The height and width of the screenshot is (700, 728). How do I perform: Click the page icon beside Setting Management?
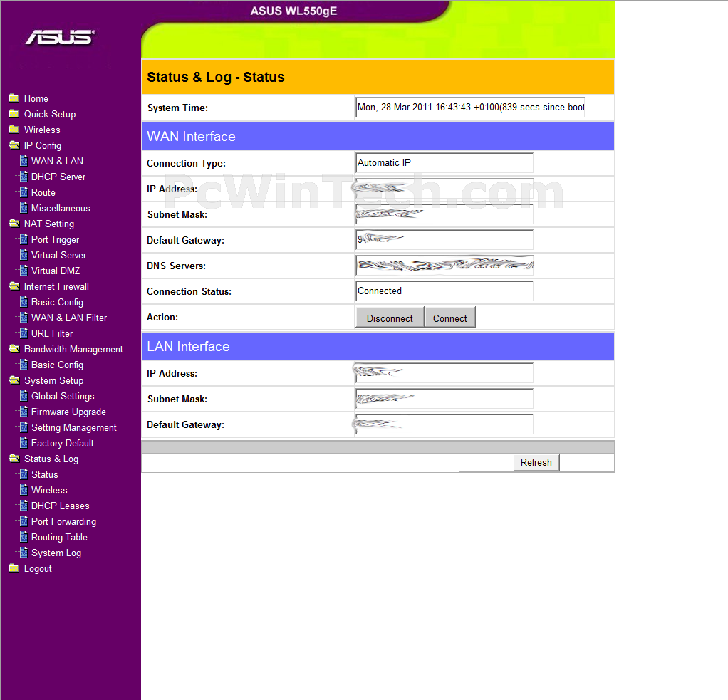[x=24, y=427]
